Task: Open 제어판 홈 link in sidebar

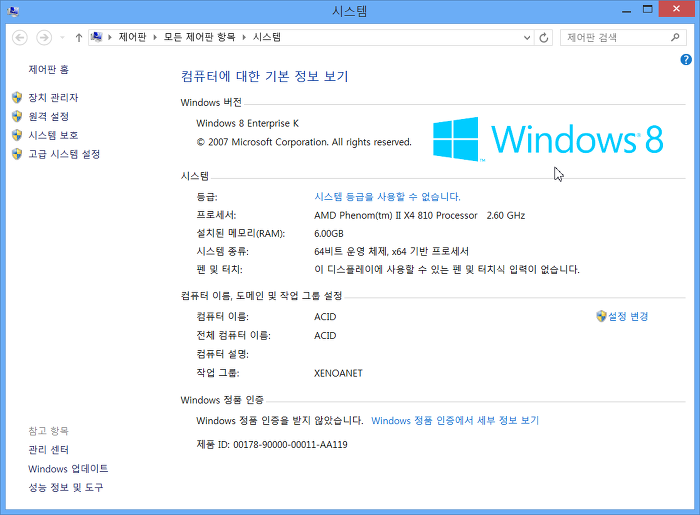Action: tap(49, 70)
